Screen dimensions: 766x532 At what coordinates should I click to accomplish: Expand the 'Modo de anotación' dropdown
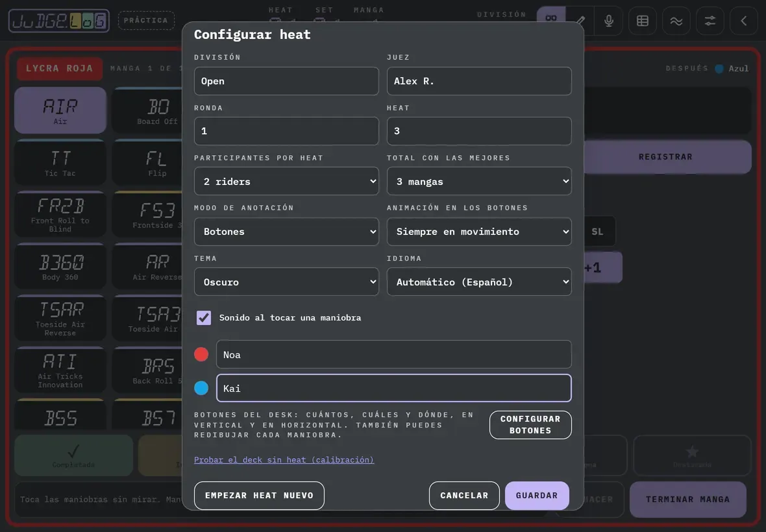tap(286, 232)
